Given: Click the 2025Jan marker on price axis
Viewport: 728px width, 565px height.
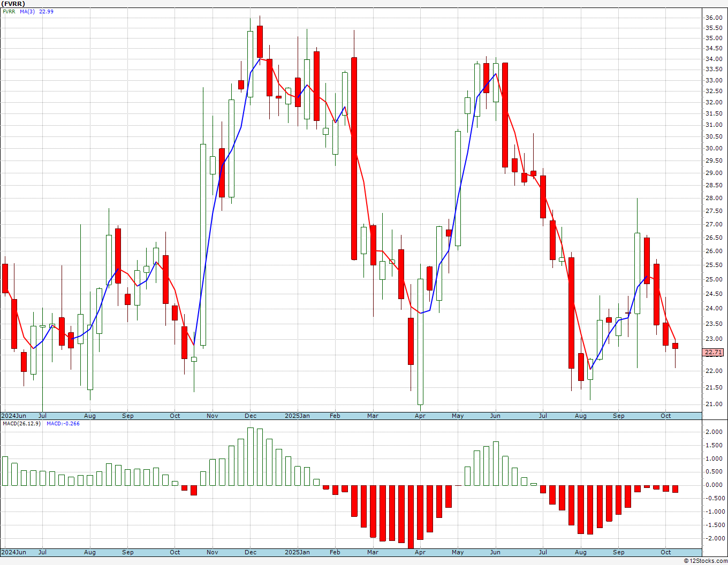Looking at the screenshot, I should pos(297,416).
